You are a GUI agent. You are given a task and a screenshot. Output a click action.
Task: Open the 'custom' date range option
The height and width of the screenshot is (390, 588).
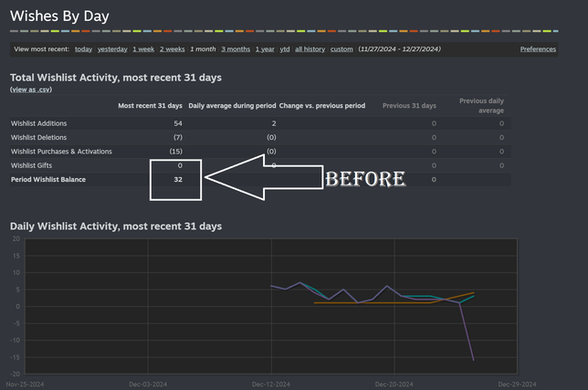pos(341,49)
